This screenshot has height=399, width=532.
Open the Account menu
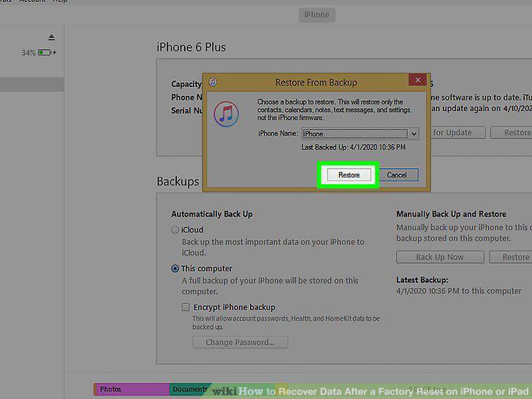(x=32, y=1)
